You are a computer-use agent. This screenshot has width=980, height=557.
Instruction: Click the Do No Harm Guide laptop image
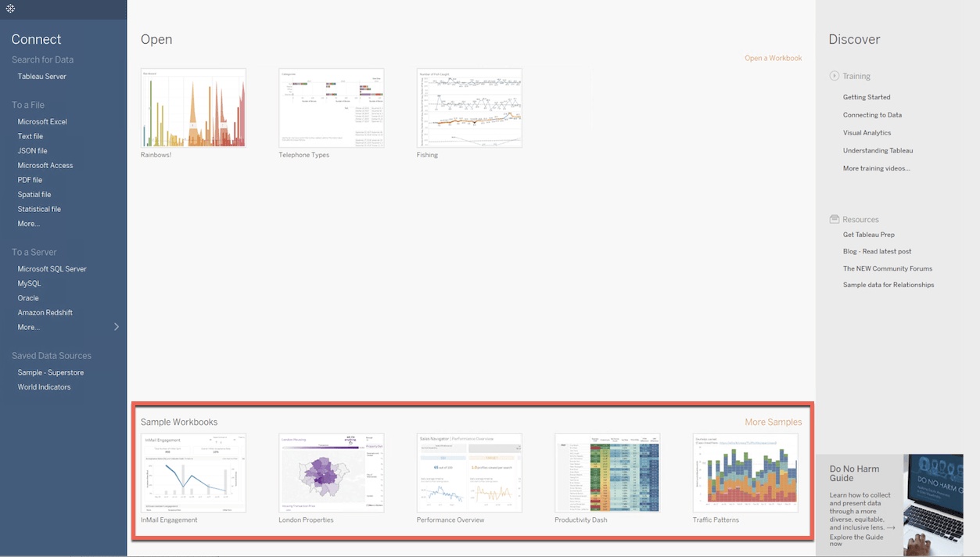[933, 505]
